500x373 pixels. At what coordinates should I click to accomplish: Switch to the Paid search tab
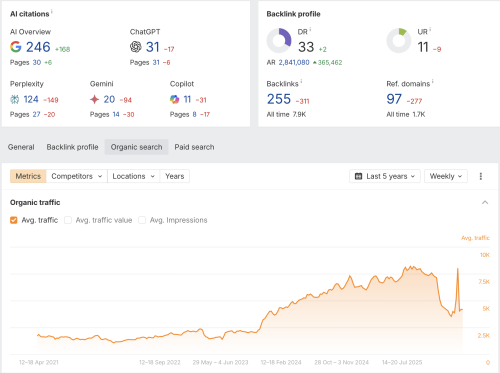coord(194,147)
